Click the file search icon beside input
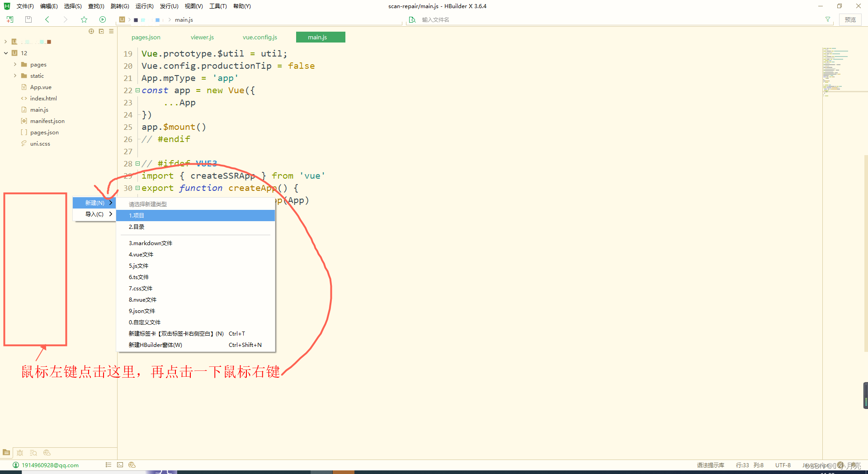 pyautogui.click(x=412, y=19)
